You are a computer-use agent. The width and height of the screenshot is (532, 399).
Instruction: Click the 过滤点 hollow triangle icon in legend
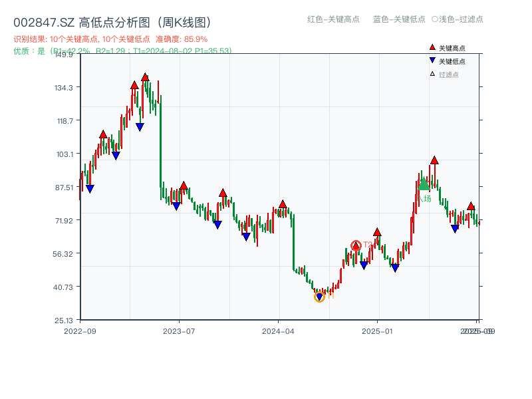click(432, 74)
